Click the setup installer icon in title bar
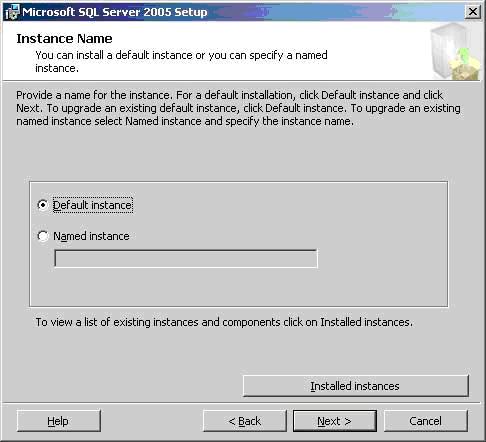 click(x=12, y=13)
